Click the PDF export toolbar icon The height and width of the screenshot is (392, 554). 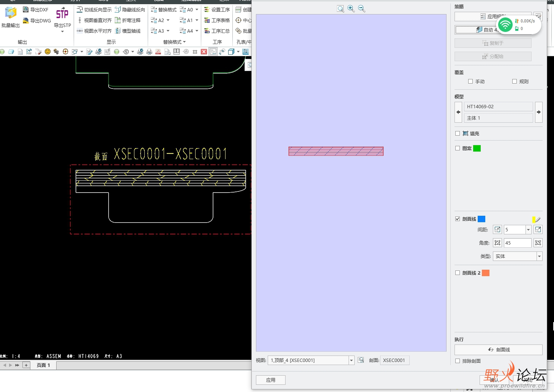click(x=158, y=52)
